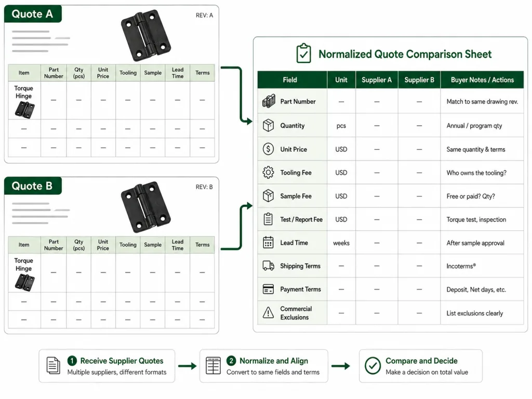Screen dimensions: 532x399
Task: Select the gear icon for Tooling Fee
Action: click(269, 172)
